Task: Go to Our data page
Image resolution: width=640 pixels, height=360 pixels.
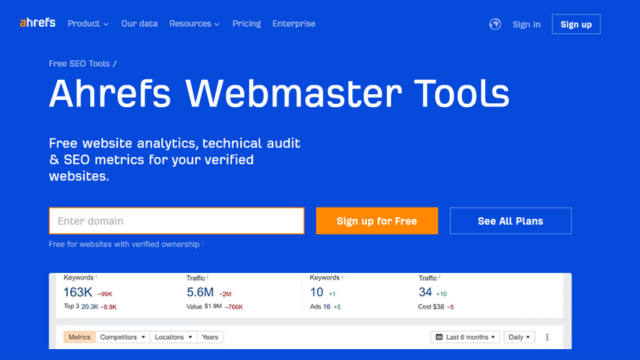Action: coord(139,24)
